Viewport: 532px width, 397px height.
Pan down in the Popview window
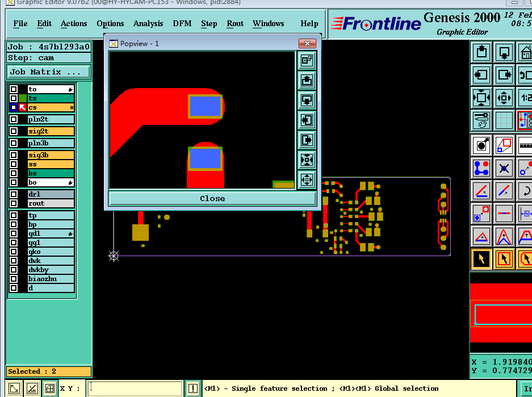pyautogui.click(x=307, y=100)
